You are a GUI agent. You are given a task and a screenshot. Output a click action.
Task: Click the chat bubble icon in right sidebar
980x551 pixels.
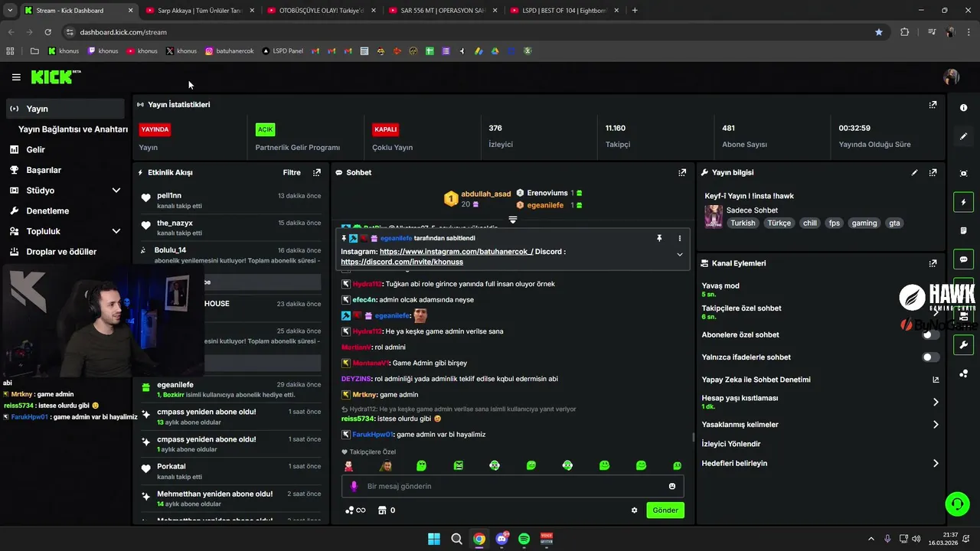pos(963,259)
